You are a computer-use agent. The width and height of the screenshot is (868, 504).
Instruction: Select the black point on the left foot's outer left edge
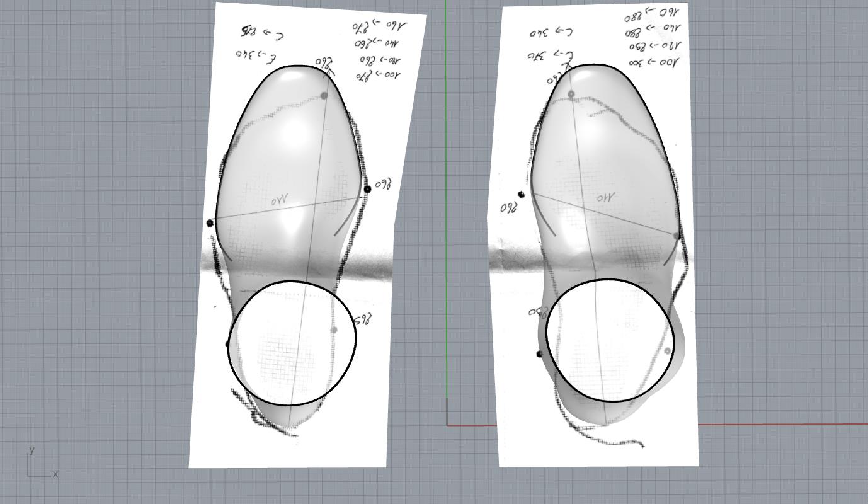point(210,223)
